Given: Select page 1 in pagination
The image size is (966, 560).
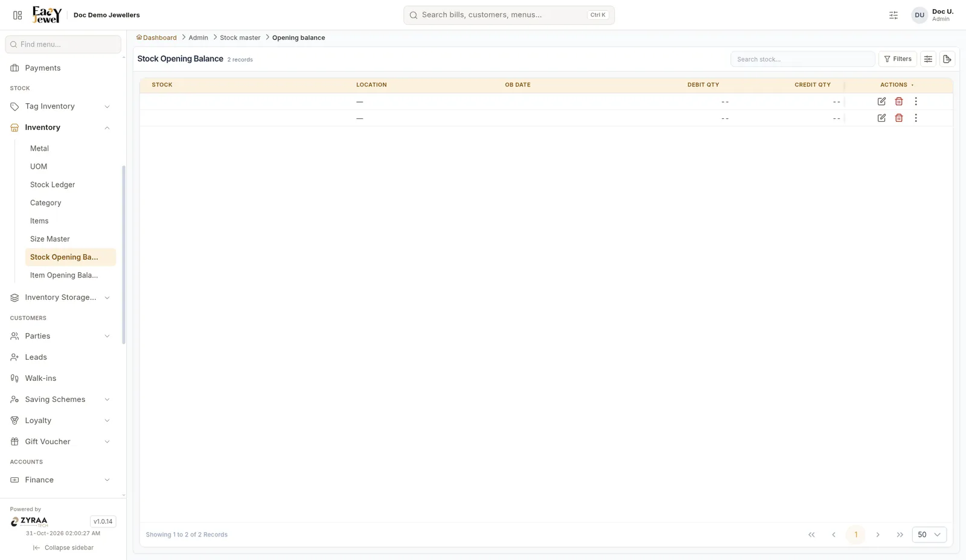Looking at the screenshot, I should (x=856, y=535).
